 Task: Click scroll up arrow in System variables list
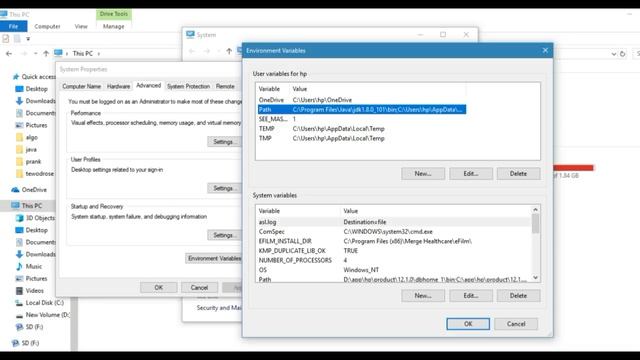[x=536, y=210]
